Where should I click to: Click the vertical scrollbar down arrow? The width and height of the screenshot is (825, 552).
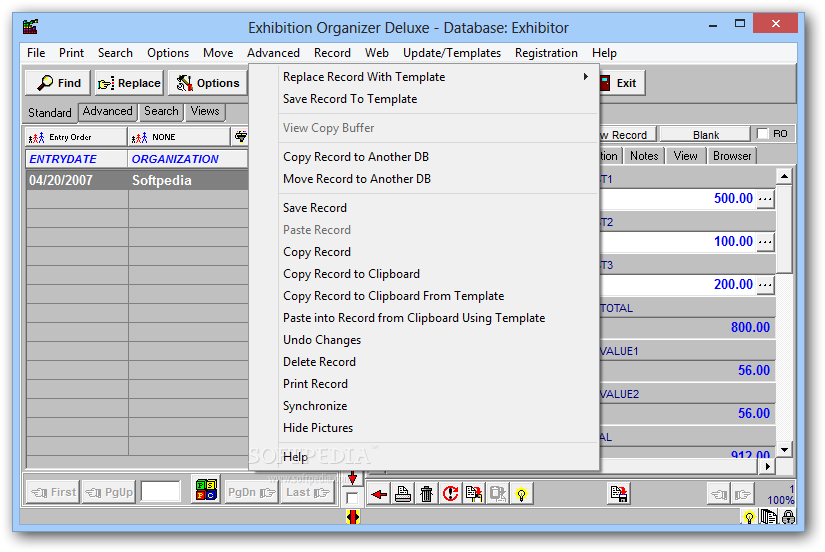784,449
